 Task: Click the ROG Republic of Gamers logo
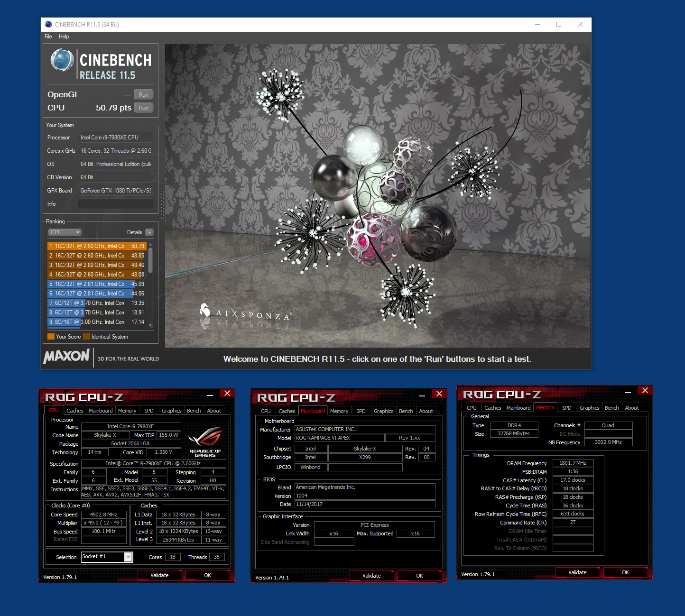click(205, 442)
